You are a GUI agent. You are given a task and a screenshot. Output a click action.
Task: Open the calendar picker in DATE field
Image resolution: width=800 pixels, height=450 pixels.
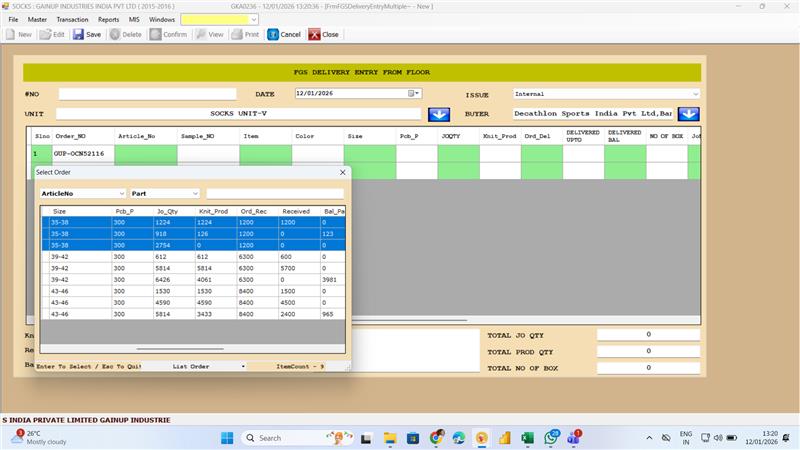(x=411, y=94)
